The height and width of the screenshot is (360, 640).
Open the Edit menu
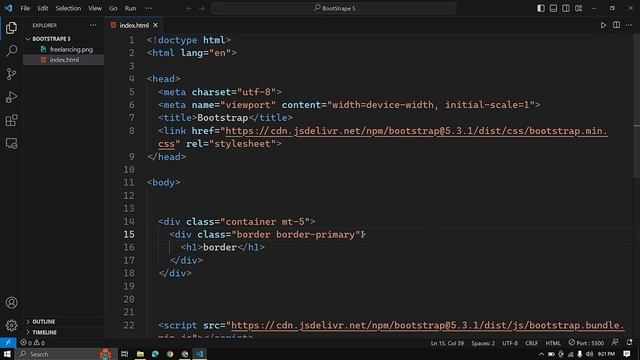tap(43, 8)
